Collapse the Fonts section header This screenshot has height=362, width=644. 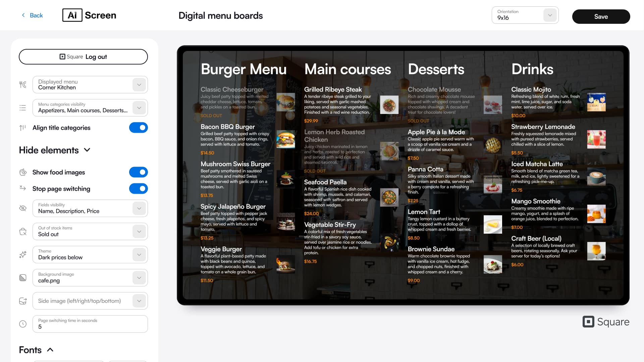(50, 350)
